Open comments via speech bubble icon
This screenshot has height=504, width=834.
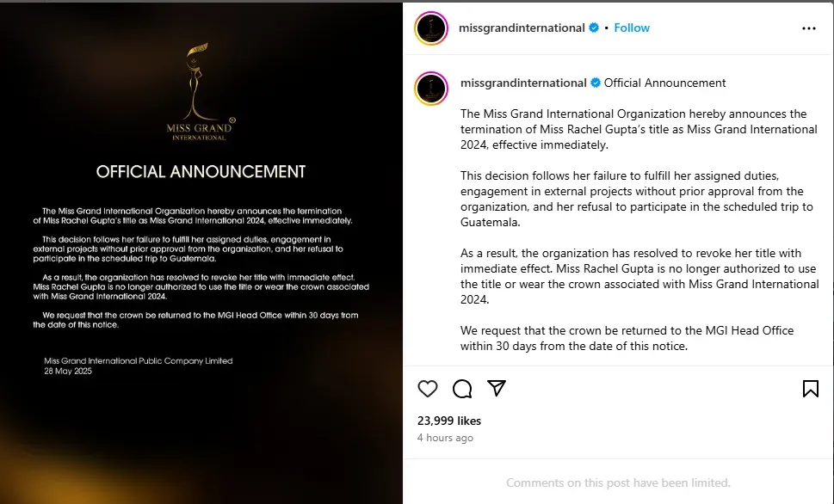point(462,389)
